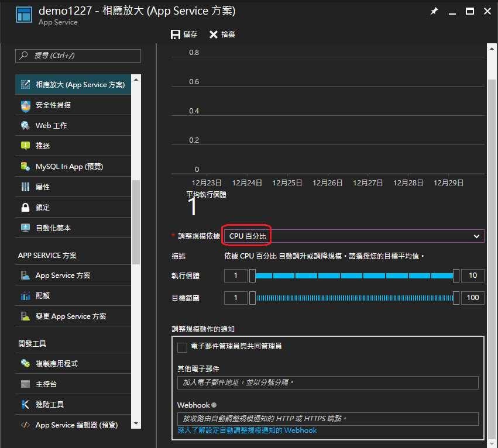Tick 電子郵件管理員與共同管理員 checkbox
This screenshot has width=498, height=448.
pyautogui.click(x=183, y=347)
